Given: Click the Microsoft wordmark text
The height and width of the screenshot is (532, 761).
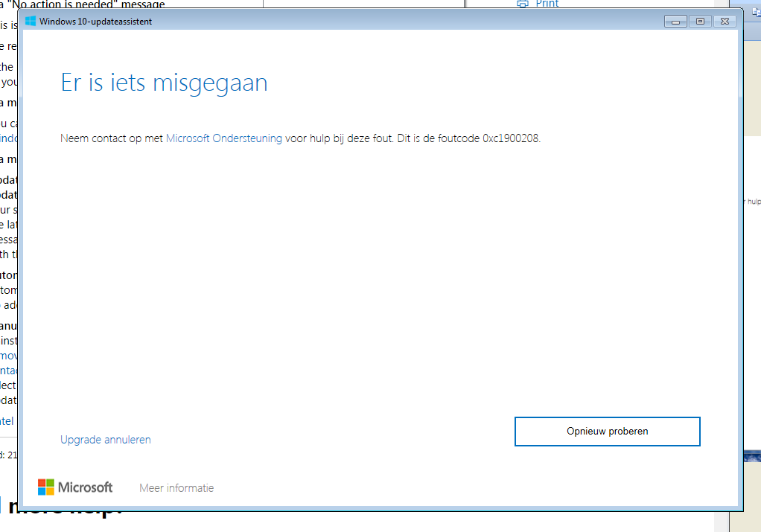Looking at the screenshot, I should point(86,487).
